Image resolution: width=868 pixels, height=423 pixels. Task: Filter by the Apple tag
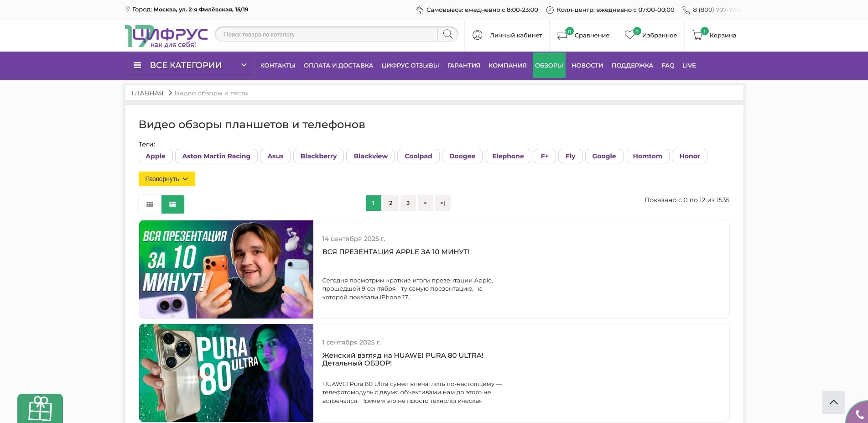(x=155, y=156)
